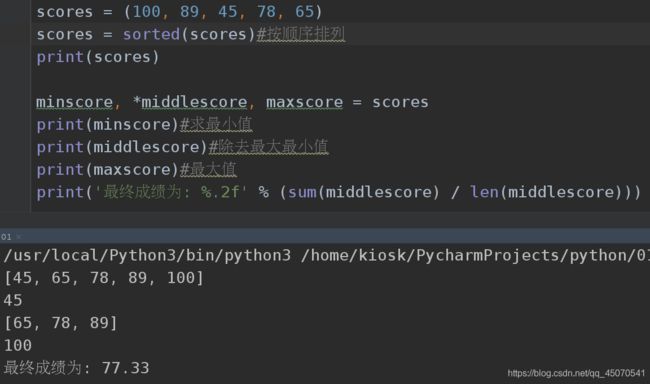
Task: Click the '%.2f' format string
Action: point(171,192)
